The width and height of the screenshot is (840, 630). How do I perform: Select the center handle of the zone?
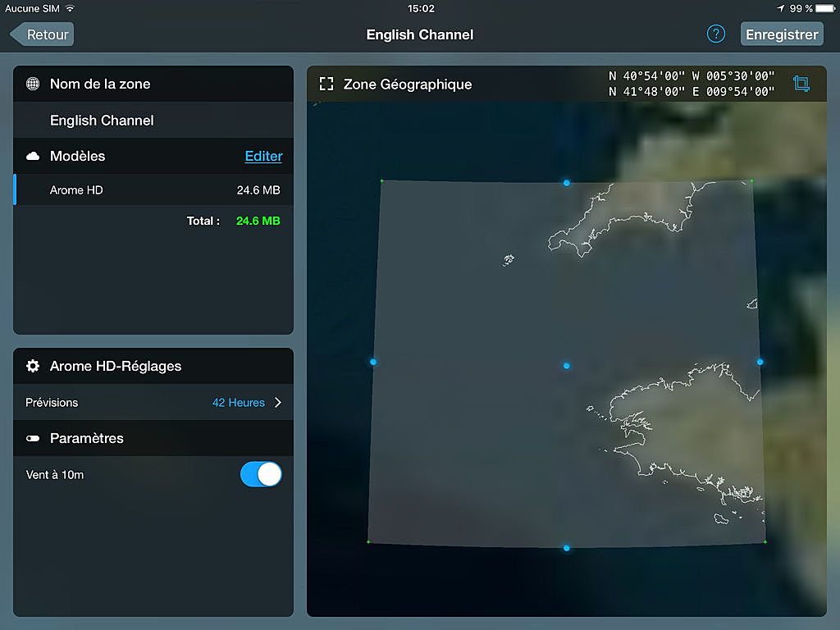coord(567,366)
